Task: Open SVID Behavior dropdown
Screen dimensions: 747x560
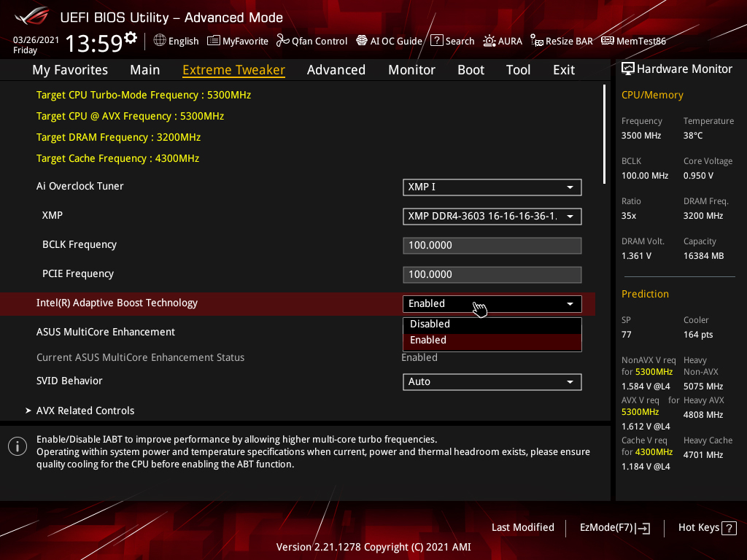Action: point(492,382)
